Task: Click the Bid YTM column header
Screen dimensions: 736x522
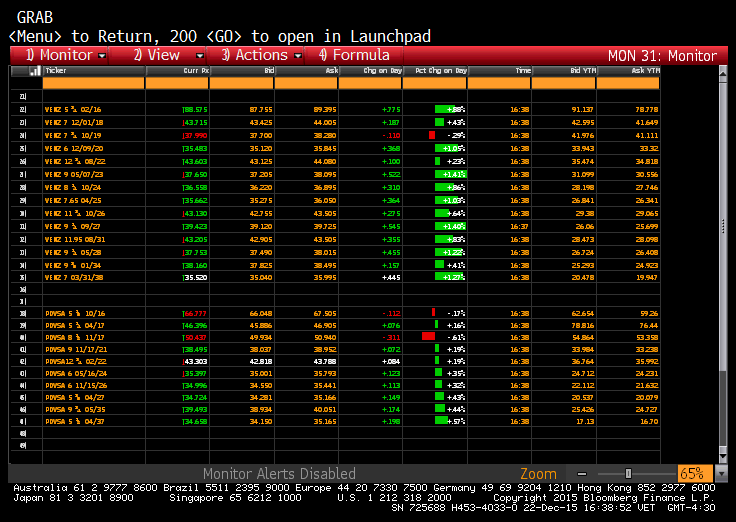Action: [564, 71]
